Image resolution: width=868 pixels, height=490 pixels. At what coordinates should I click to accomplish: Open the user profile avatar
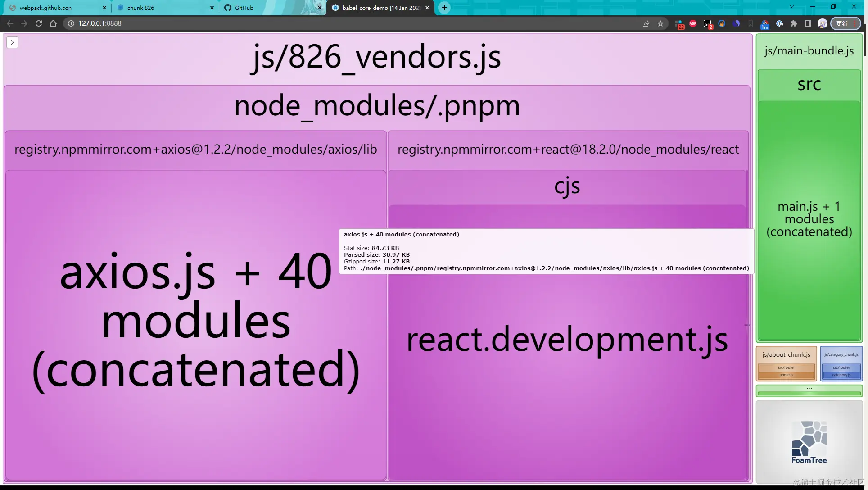click(823, 23)
